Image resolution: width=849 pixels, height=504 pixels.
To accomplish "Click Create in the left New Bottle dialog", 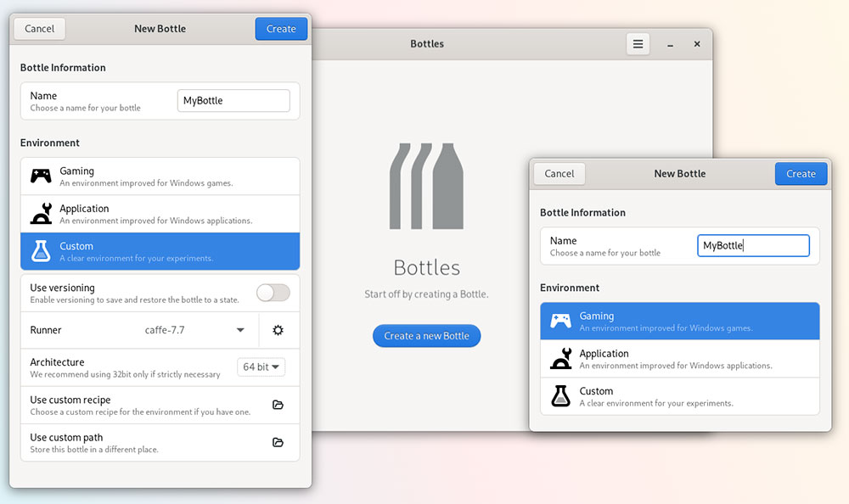I will [281, 29].
